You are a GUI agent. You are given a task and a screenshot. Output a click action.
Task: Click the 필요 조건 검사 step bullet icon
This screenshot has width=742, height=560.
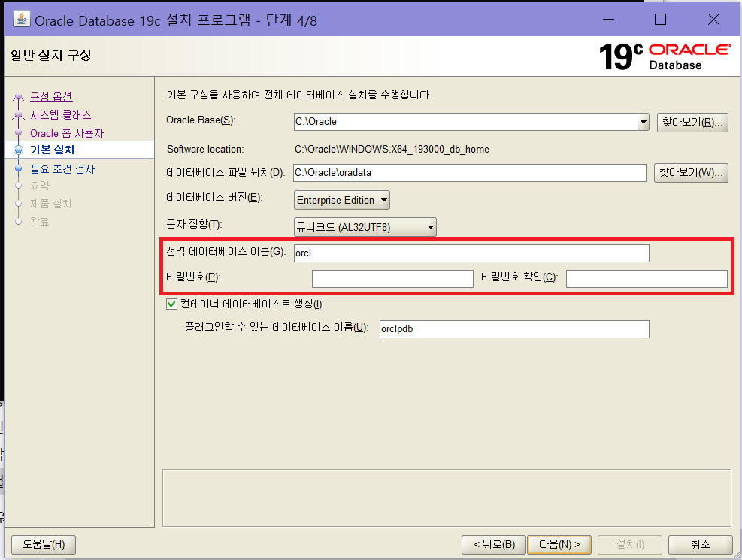[x=19, y=168]
